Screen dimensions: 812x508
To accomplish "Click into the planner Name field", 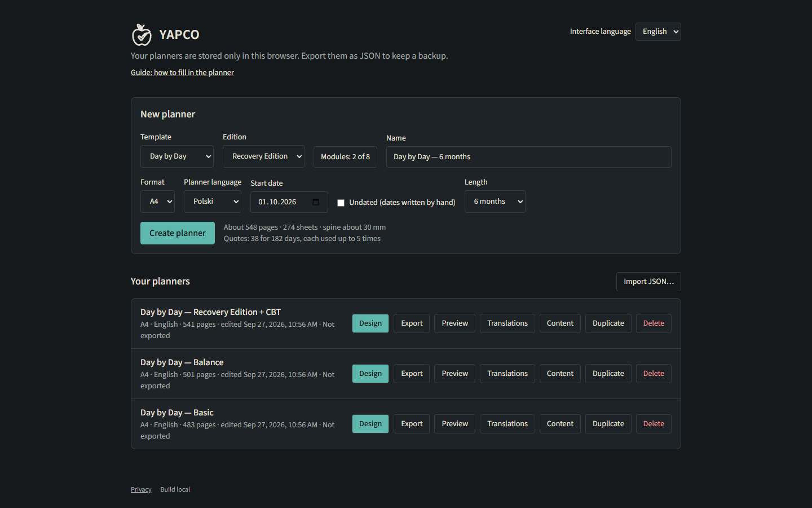I will click(529, 157).
